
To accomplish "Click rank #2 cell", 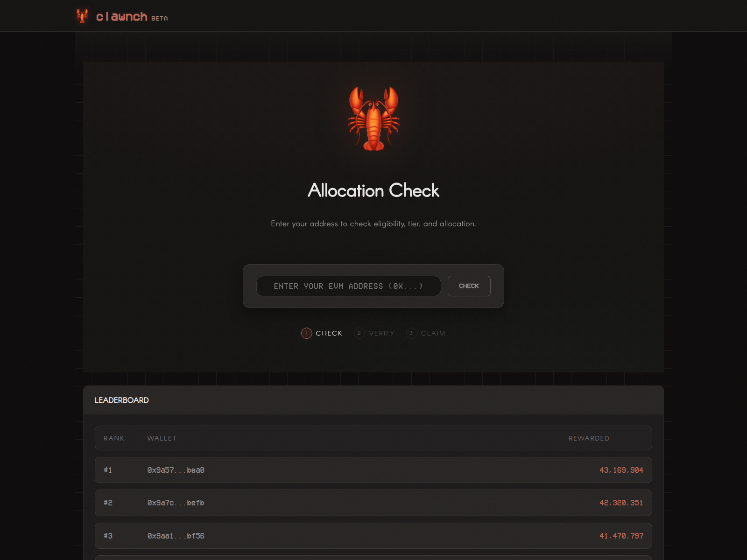I will pos(108,503).
